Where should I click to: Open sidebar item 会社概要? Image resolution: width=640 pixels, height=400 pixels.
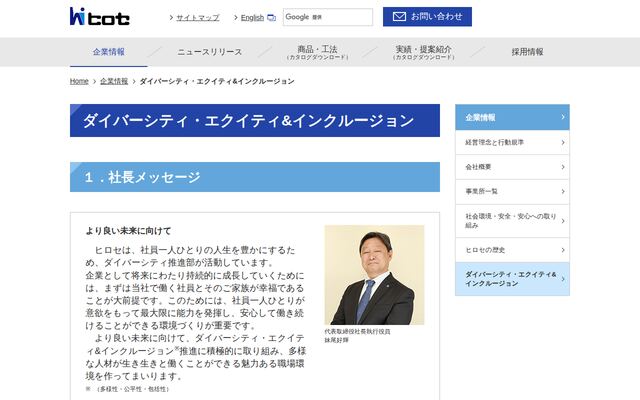point(512,167)
